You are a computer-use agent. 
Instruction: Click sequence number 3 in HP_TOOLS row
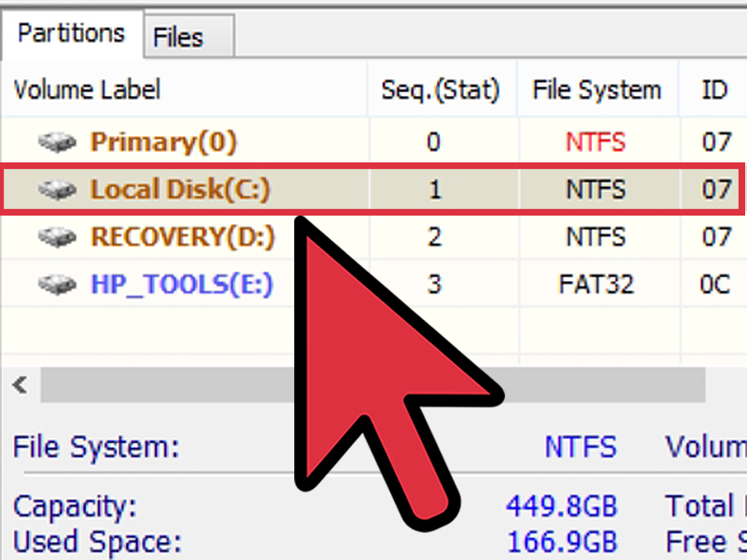(434, 285)
